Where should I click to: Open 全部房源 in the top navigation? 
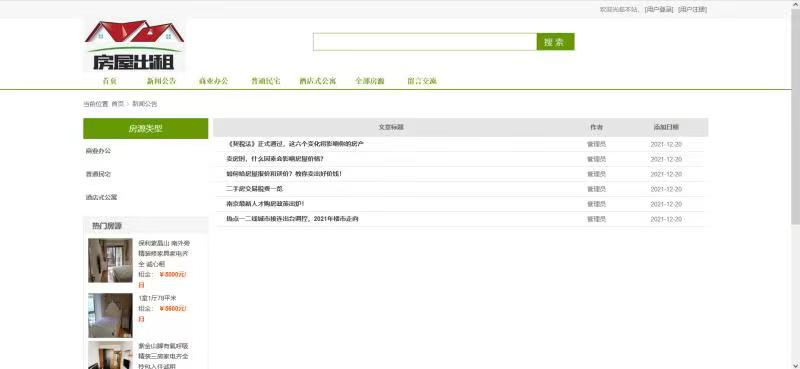click(x=370, y=81)
